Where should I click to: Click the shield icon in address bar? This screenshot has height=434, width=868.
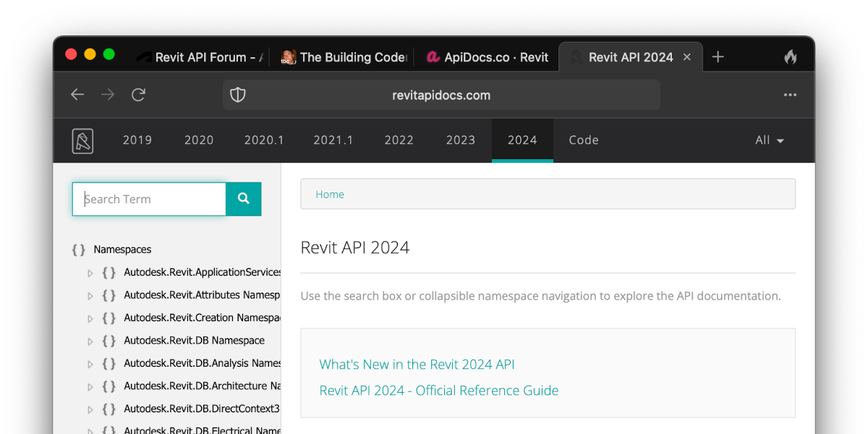point(237,94)
